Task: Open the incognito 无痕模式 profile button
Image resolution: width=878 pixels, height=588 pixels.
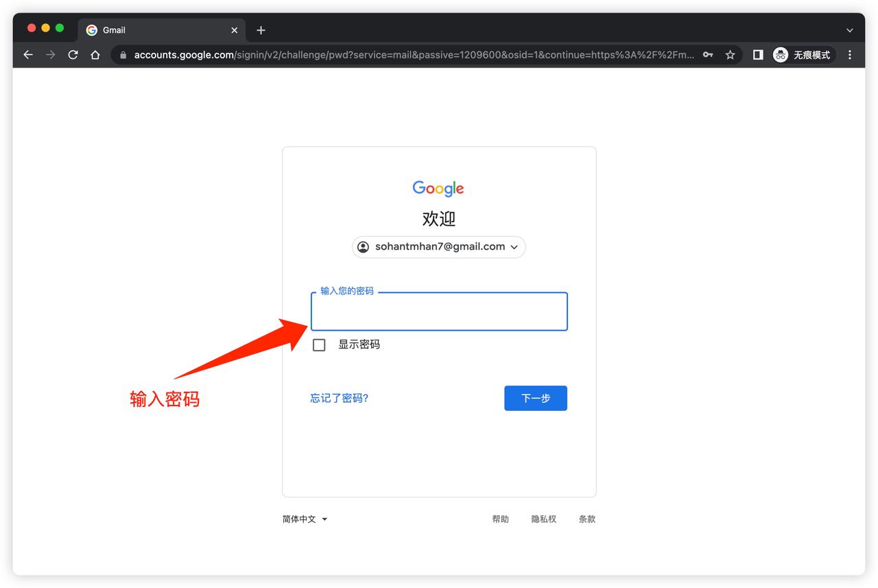Action: 803,55
